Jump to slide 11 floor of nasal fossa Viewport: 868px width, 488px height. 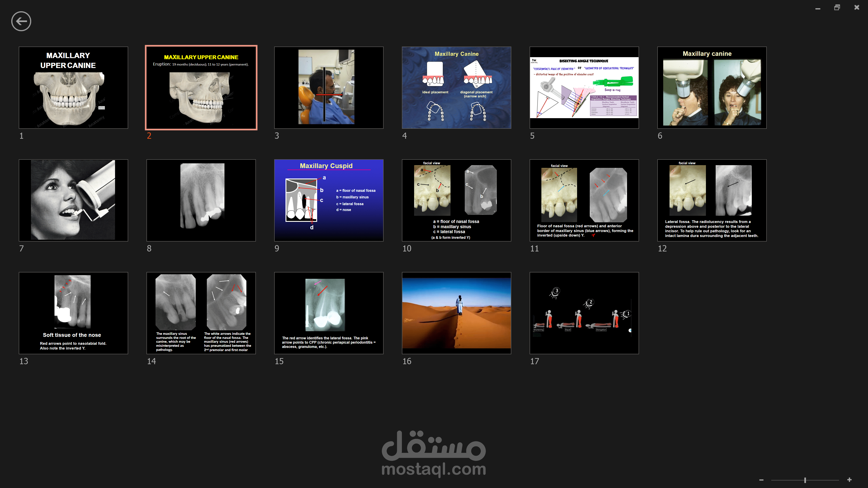pyautogui.click(x=584, y=200)
